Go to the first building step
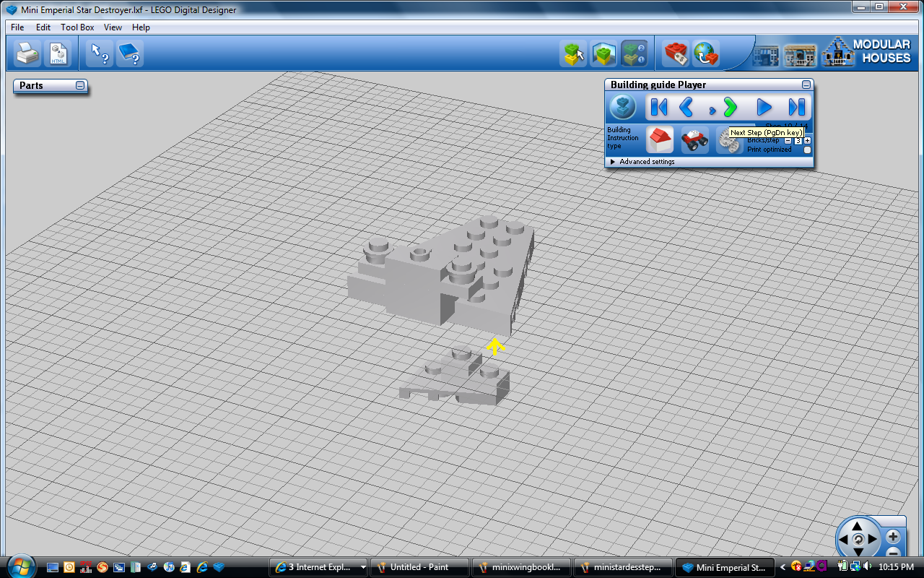Screen dimensions: 924x578 [x=658, y=108]
